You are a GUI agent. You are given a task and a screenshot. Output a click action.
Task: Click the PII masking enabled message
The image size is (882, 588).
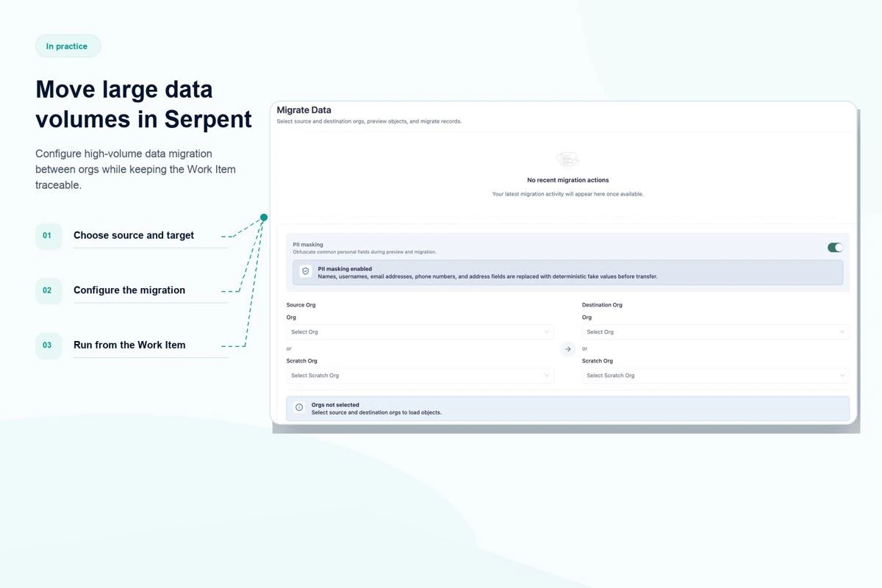567,273
